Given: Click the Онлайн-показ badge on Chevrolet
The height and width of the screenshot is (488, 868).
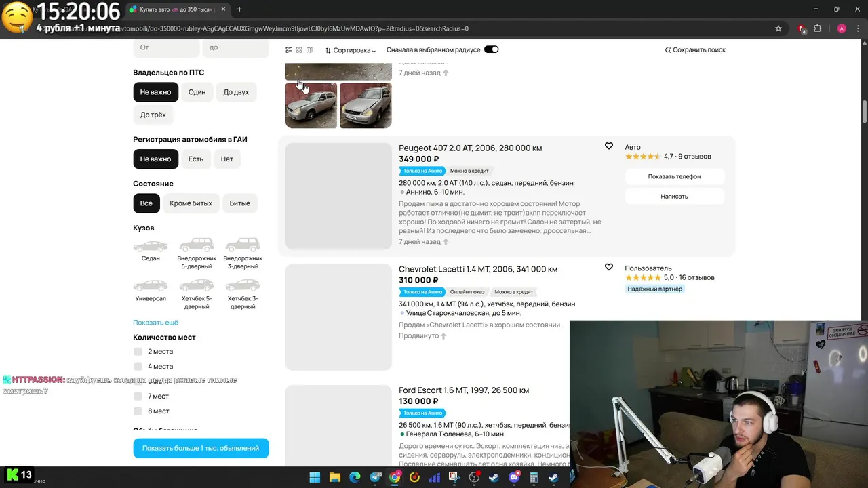Looking at the screenshot, I should (467, 292).
